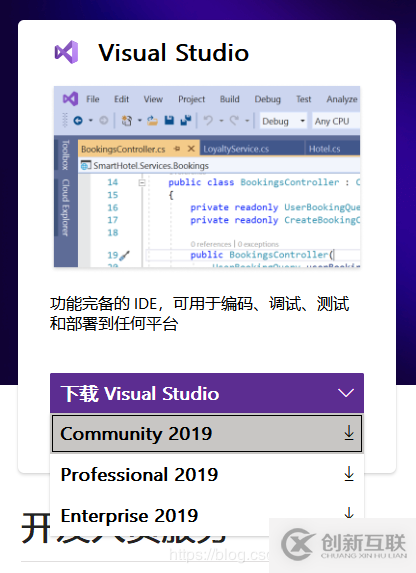Select Professional 2019 download option
Screen dimensions: 416x573
(x=207, y=474)
